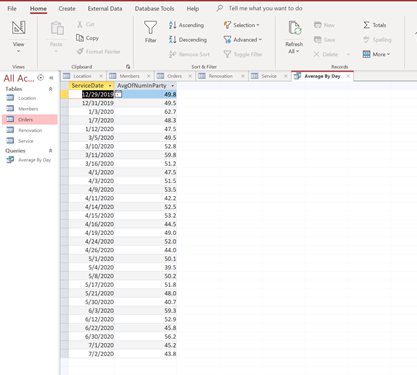Select the 59.3 average cell

click(145, 311)
